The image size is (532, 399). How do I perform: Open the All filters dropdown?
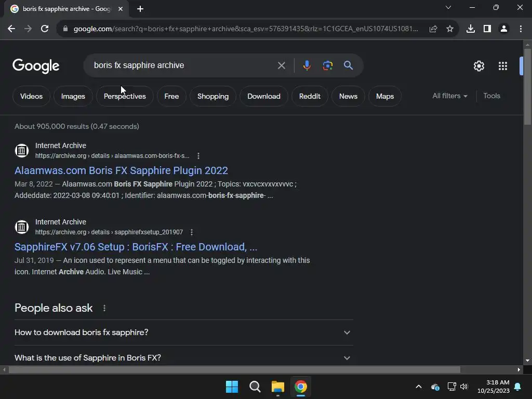pos(449,96)
